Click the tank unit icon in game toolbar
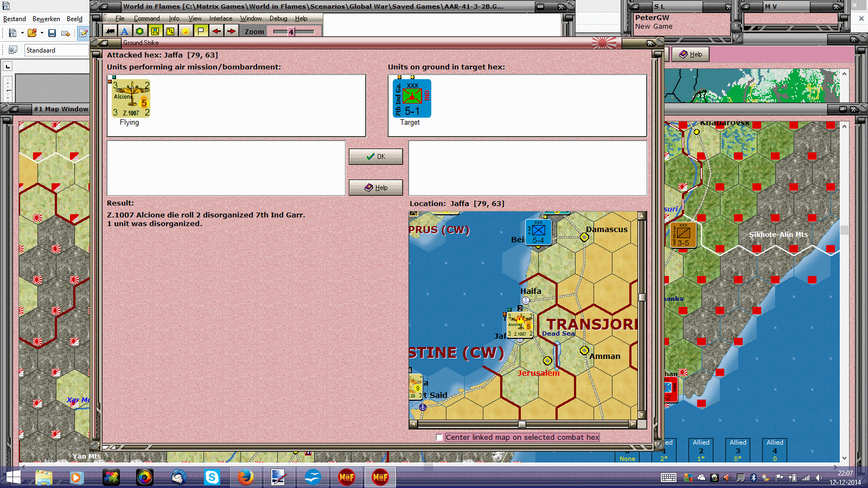Viewport: 868px width, 488px height. pyautogui.click(x=110, y=31)
